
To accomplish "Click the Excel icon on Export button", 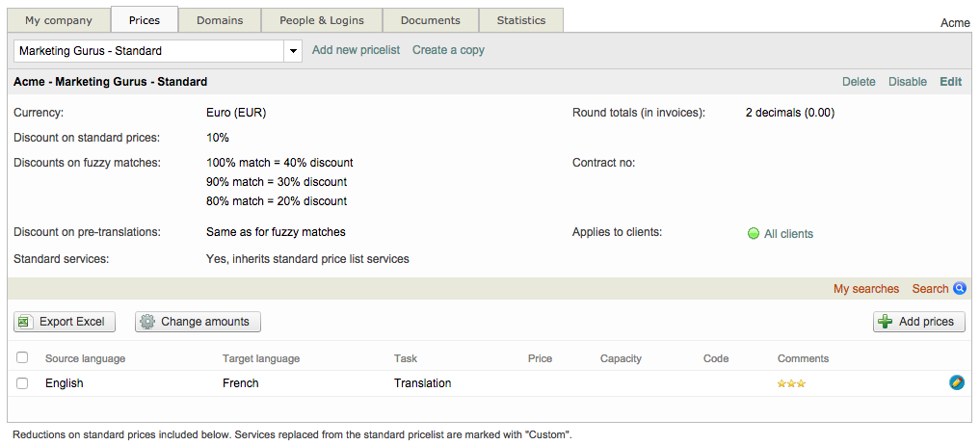I will pos(26,322).
